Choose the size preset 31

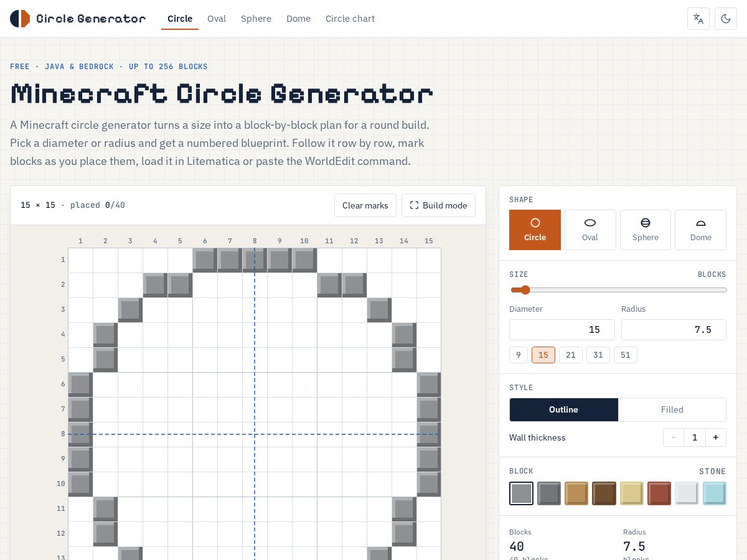point(598,355)
